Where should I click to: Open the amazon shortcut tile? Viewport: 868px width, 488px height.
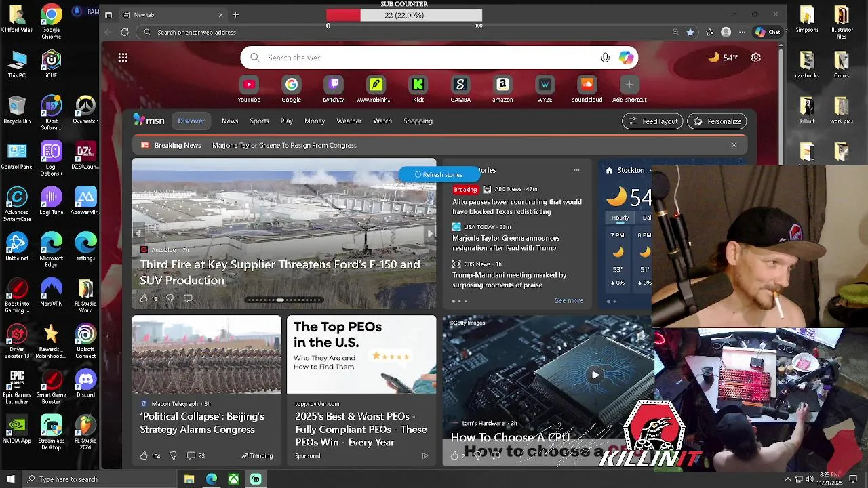(502, 85)
